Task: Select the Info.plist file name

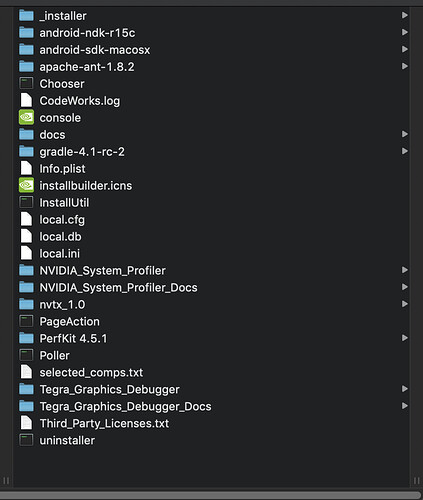Action: pos(62,169)
